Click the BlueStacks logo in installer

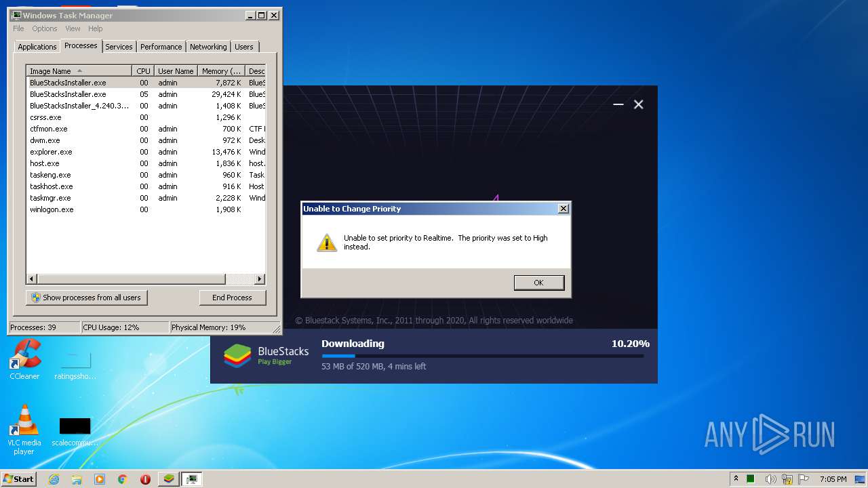237,355
